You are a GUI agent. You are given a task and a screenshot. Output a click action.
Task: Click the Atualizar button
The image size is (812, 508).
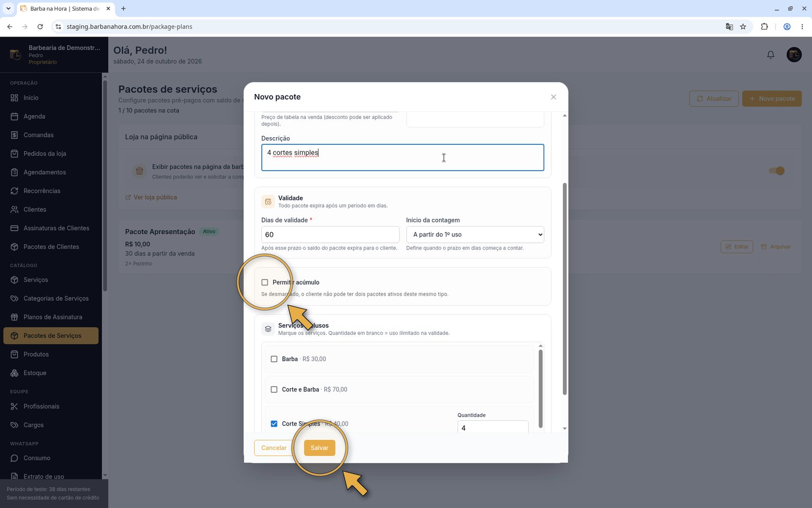714,99
